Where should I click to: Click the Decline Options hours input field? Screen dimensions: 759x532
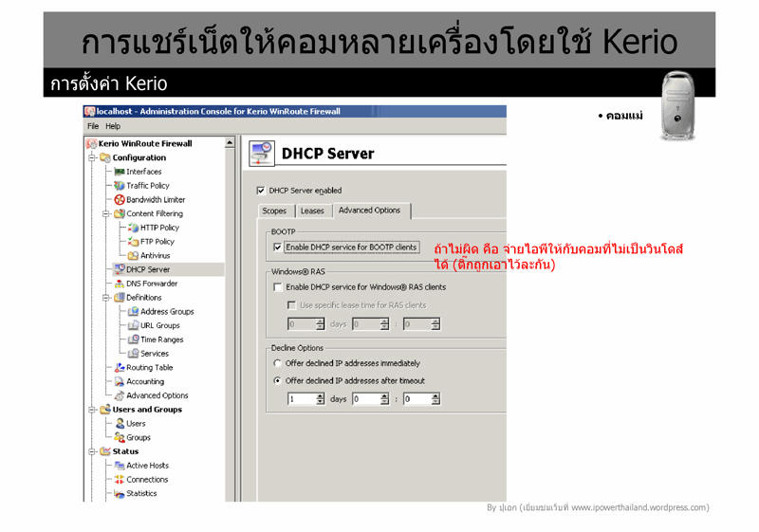point(366,399)
